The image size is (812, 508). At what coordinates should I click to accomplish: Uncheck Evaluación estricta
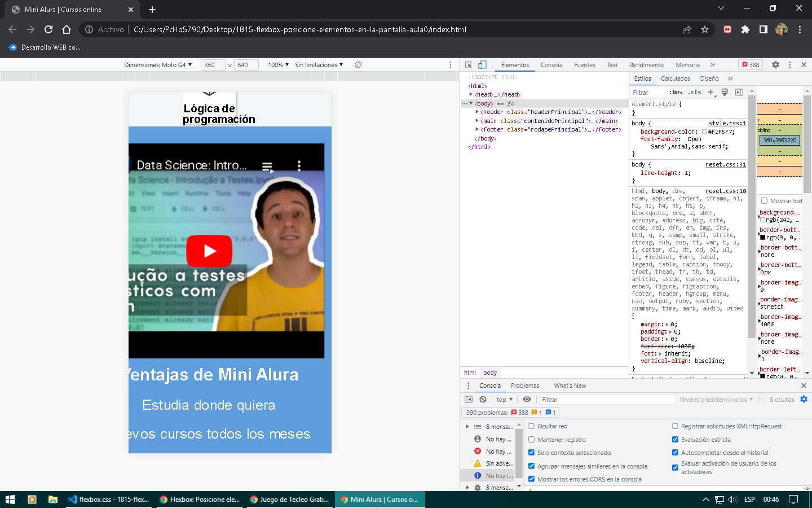pos(675,439)
